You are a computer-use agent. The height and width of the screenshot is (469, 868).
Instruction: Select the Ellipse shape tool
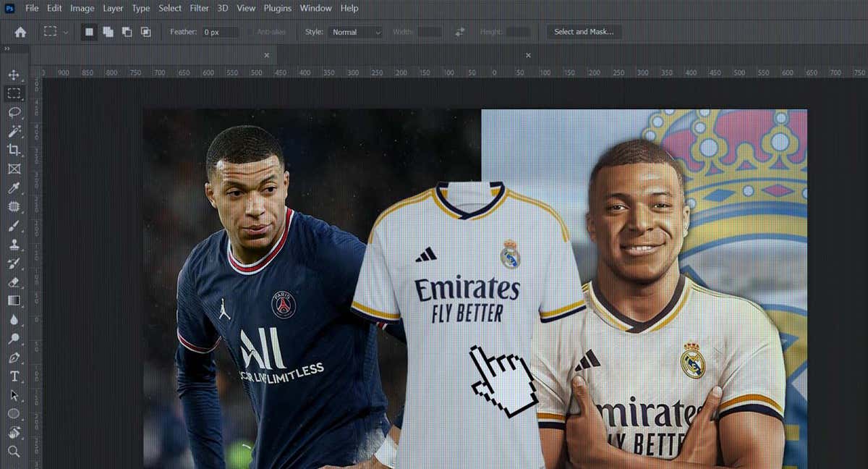click(14, 414)
